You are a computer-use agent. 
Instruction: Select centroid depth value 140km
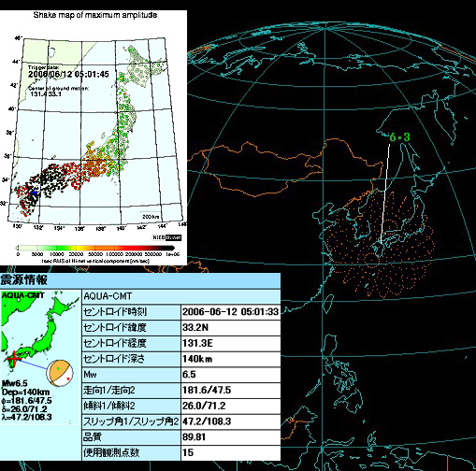(230, 359)
